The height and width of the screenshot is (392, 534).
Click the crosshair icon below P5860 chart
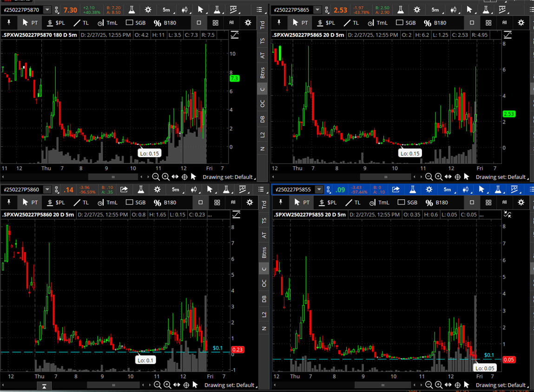click(x=186, y=385)
